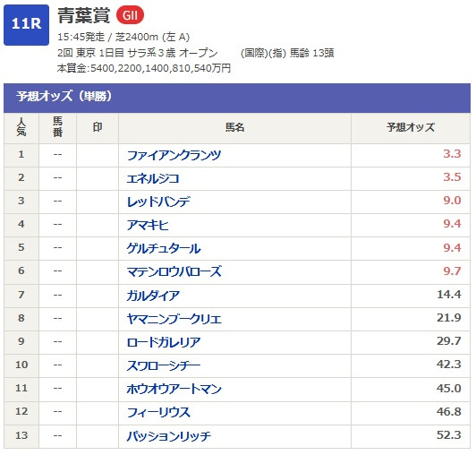Open horse ファイアンクランツ link
The width and height of the screenshot is (476, 455).
(174, 155)
